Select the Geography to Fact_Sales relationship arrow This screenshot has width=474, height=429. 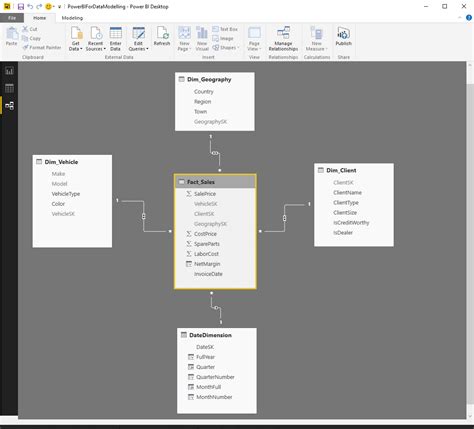(215, 153)
